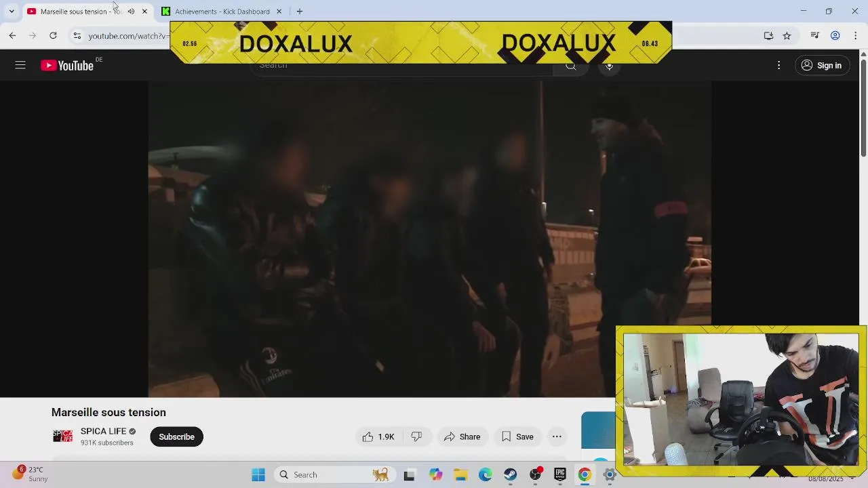Sign in to YouTube
The height and width of the screenshot is (488, 868).
coord(821,65)
